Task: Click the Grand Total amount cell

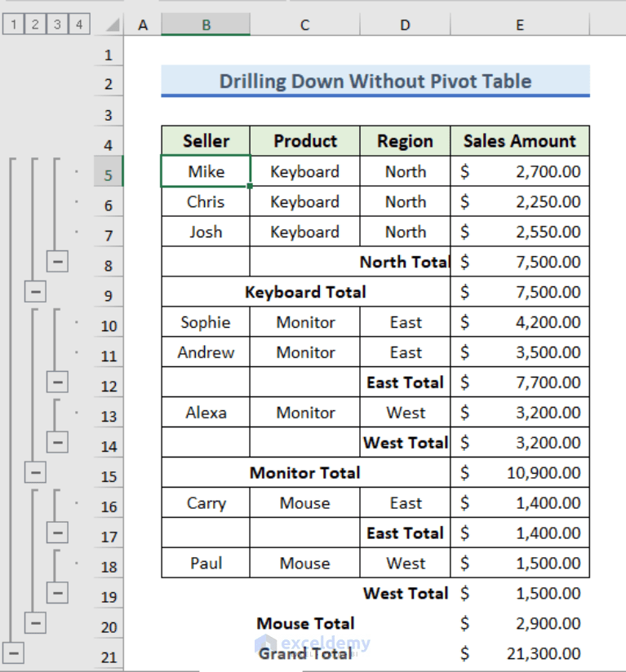Action: click(x=520, y=653)
